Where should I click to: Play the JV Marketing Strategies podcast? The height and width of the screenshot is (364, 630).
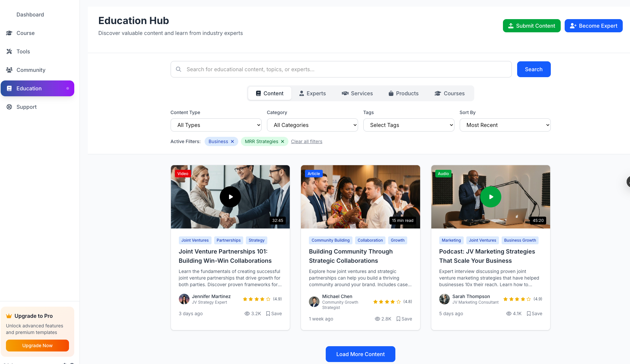coord(490,197)
